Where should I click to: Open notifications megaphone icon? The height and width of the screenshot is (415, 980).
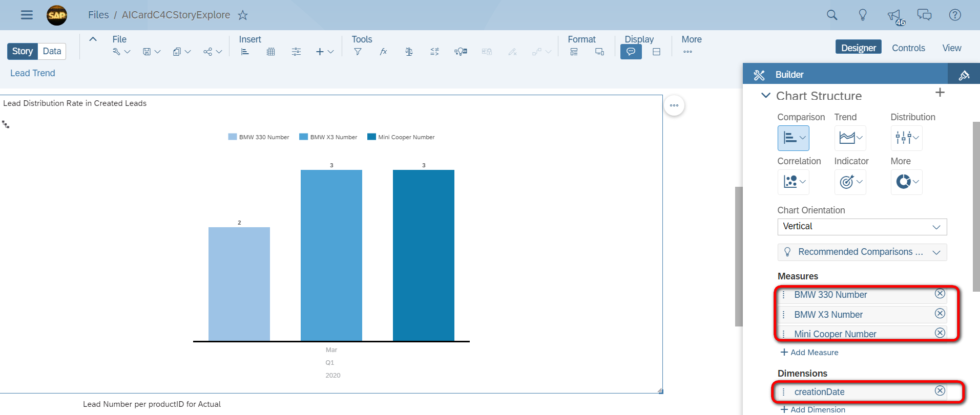(x=894, y=16)
